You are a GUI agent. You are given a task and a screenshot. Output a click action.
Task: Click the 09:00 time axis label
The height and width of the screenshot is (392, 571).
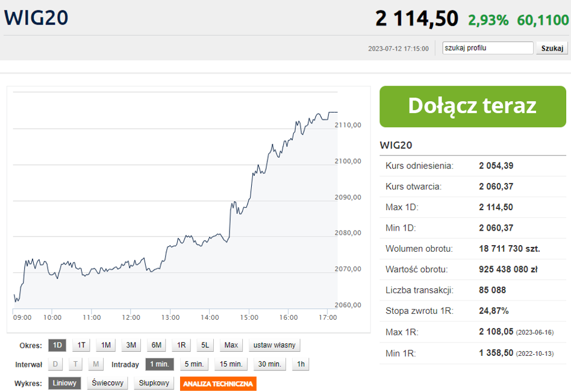coord(22,318)
